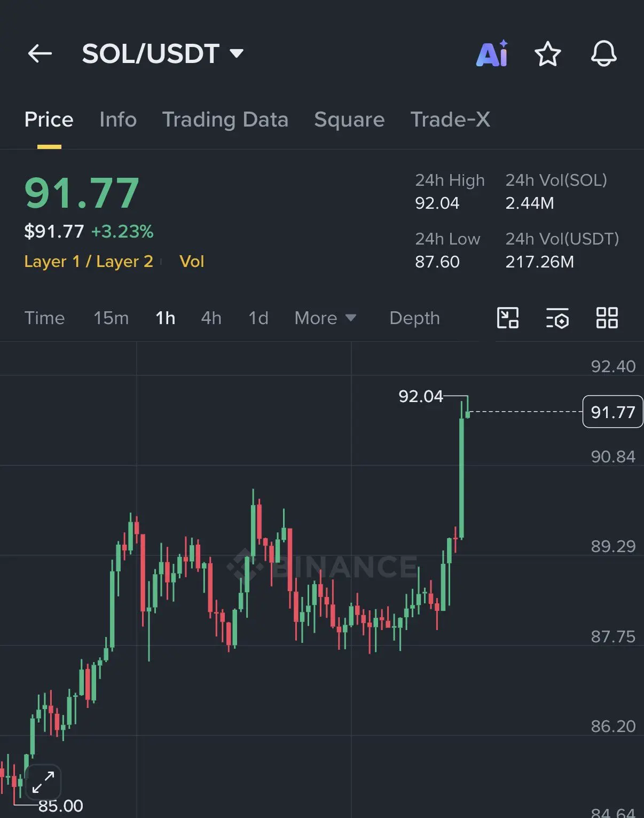Viewport: 644px width, 818px height.
Task: Tap the 24h Vol(USDT) value 217.26M
Action: [x=540, y=262]
